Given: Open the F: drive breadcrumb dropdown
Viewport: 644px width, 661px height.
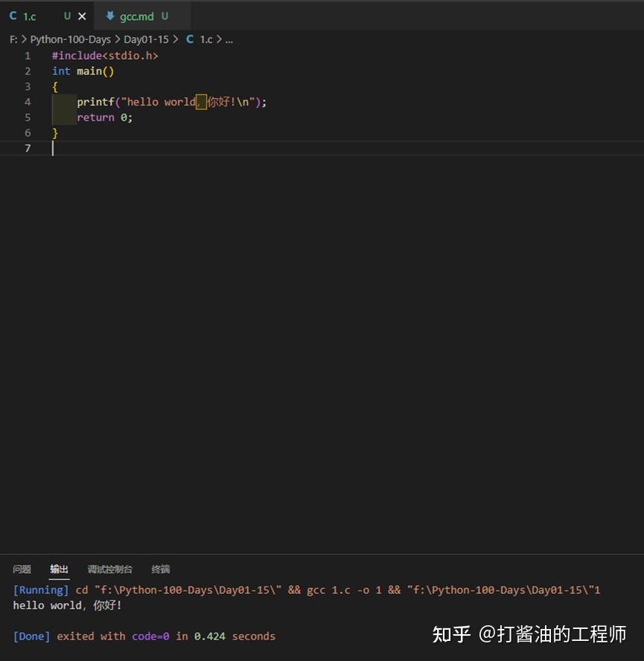Looking at the screenshot, I should click(x=13, y=39).
